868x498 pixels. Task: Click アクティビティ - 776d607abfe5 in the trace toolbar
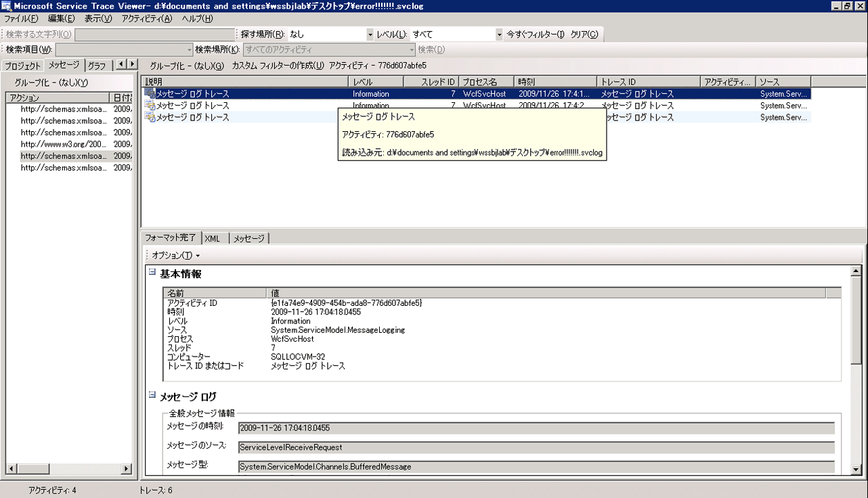378,66
